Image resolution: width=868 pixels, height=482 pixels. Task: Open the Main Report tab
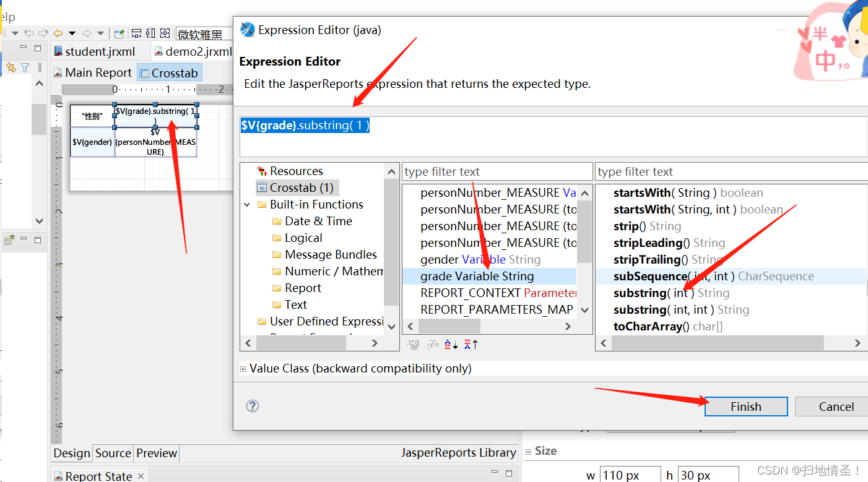(92, 72)
